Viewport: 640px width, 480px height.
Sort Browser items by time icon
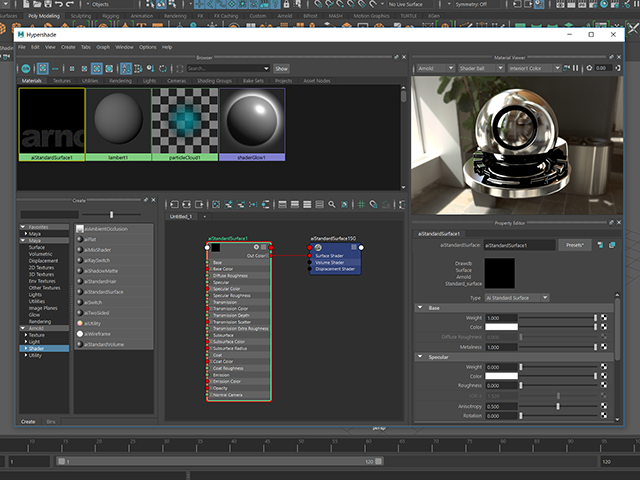click(151, 69)
